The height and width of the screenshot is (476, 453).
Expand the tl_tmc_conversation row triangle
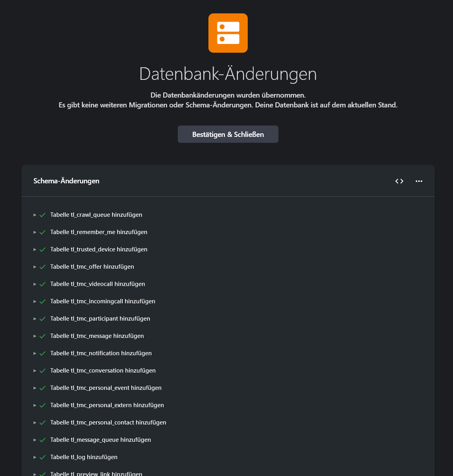(35, 371)
